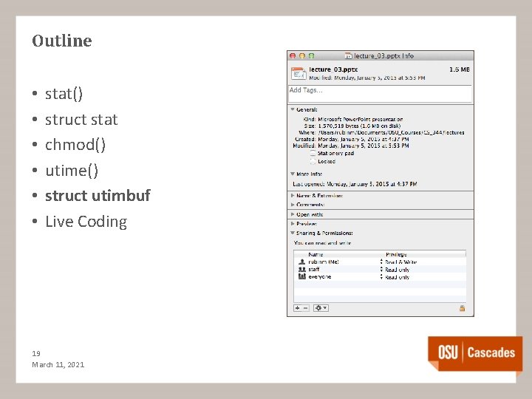Toggle the Locked checkbox
Viewport: 532px width, 399px height.
(x=313, y=162)
